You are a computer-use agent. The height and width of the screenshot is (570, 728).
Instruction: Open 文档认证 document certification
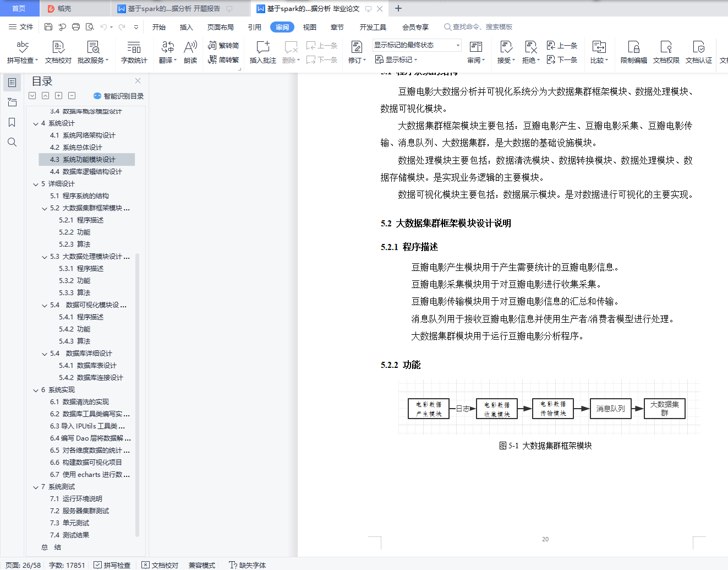pos(698,52)
